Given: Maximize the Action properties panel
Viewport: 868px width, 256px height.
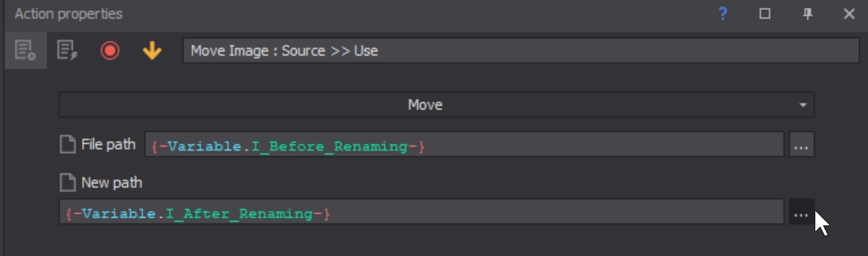Looking at the screenshot, I should tap(765, 14).
